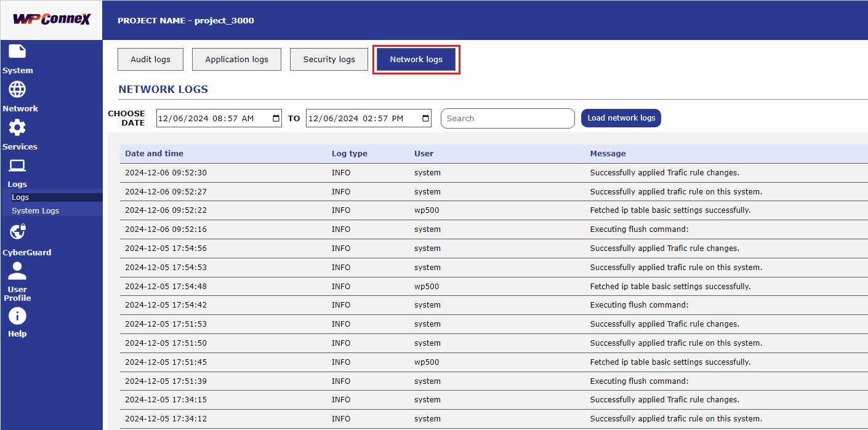Click the timestamp 2024-12-05 17:51:39

(166, 381)
